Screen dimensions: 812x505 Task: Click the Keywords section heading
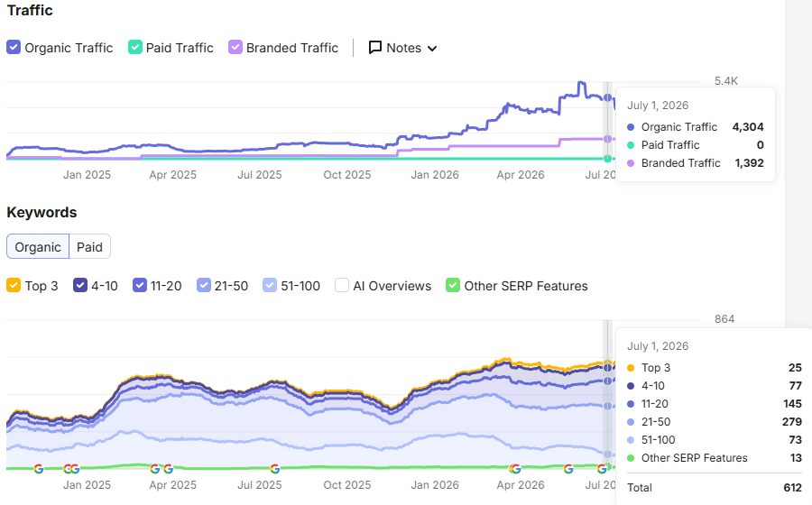[42, 212]
